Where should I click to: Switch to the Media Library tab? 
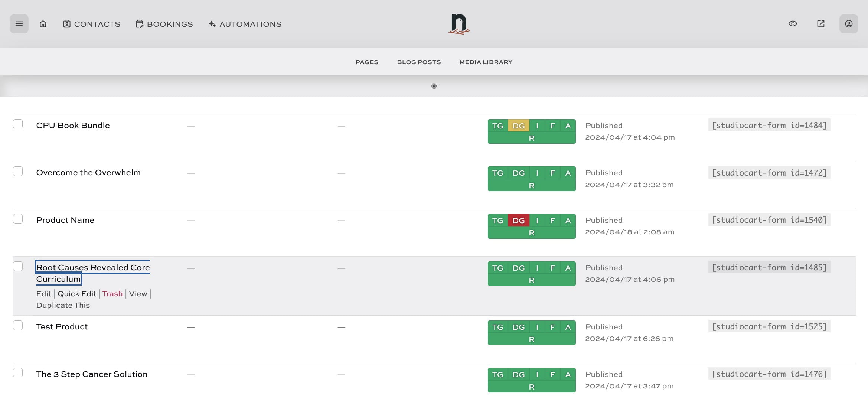486,62
